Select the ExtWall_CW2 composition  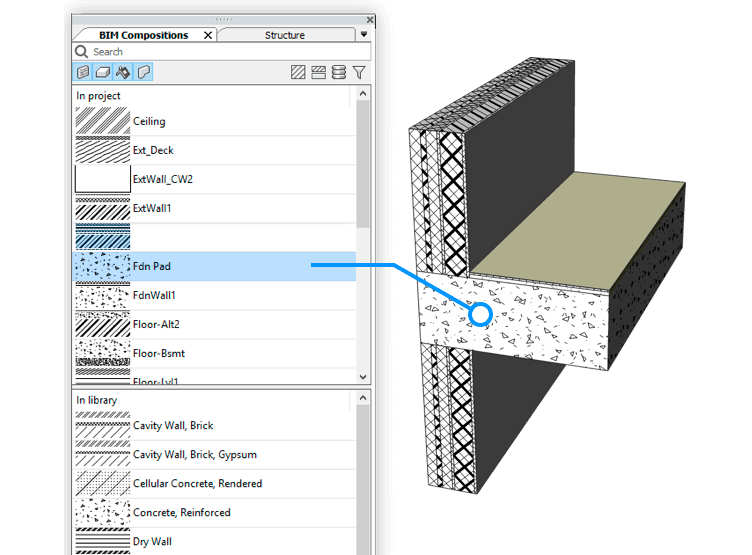(214, 179)
